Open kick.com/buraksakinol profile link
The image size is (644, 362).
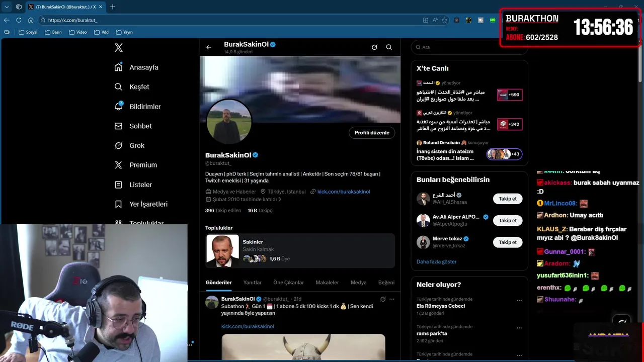(x=344, y=192)
